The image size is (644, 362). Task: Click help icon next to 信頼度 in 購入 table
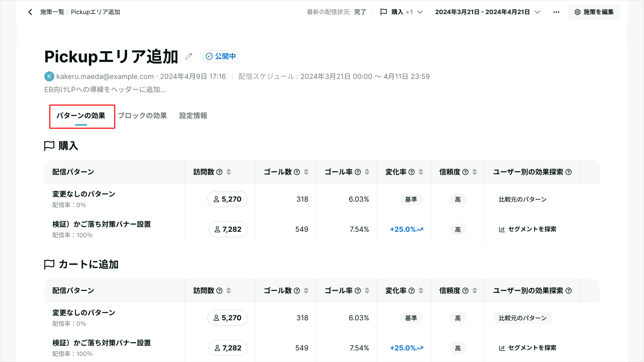click(x=465, y=172)
